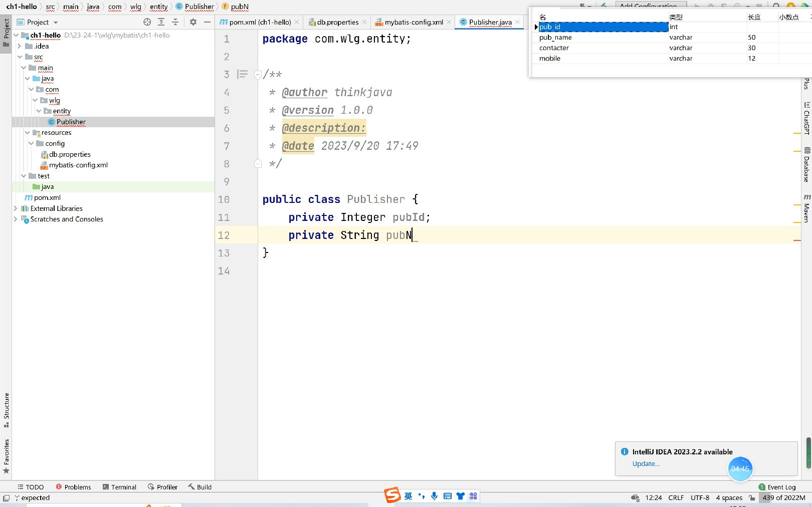Toggle tool window bars icon in status bar
The image size is (812, 507).
click(6, 498)
